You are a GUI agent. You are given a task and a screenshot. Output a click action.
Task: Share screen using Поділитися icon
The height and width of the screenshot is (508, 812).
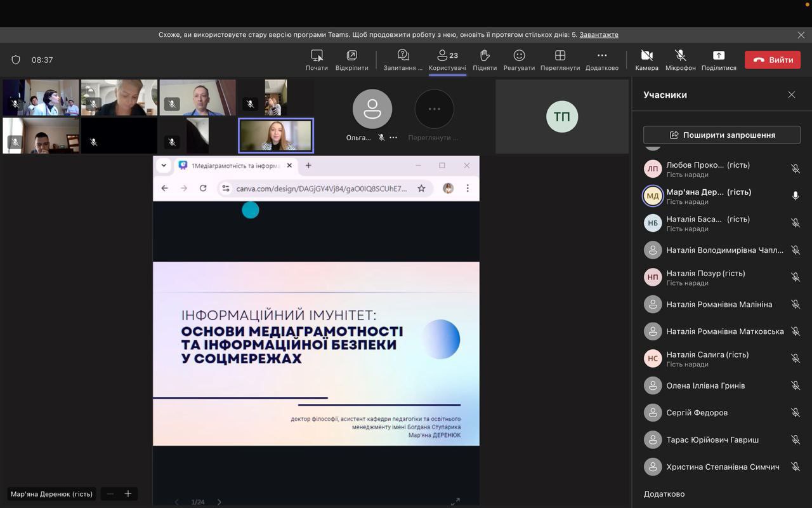(719, 56)
